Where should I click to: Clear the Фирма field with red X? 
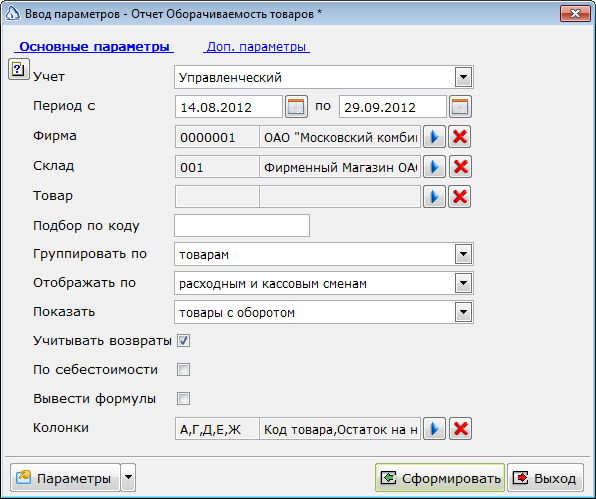(460, 137)
